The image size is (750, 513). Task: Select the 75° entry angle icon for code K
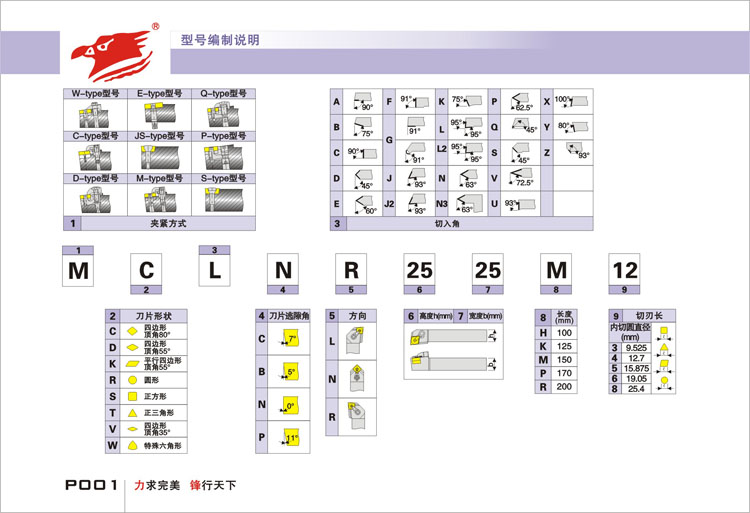point(467,101)
